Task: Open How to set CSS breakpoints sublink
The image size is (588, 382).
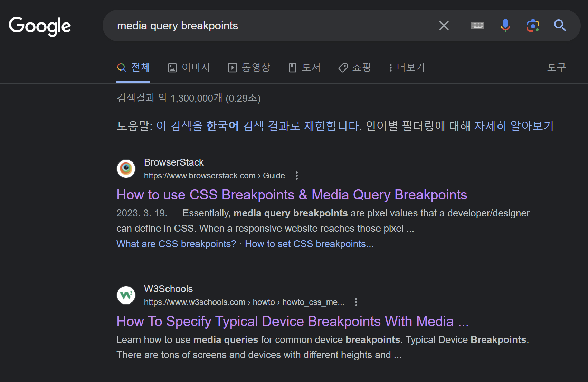Action: tap(309, 244)
